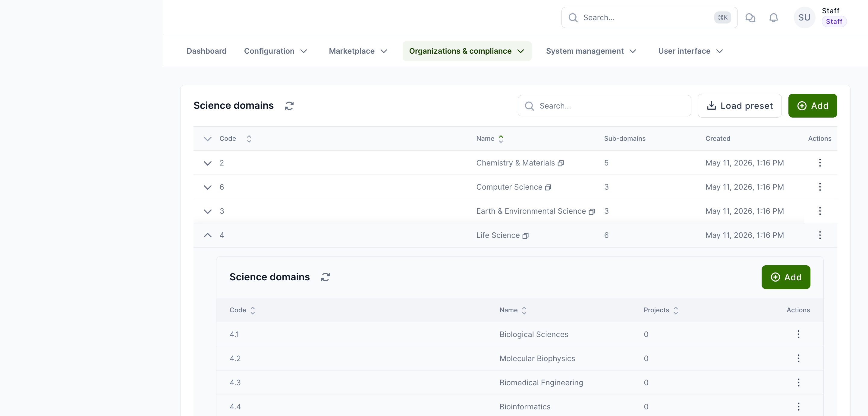Open the User interface dropdown
This screenshot has width=868, height=416.
tap(690, 51)
